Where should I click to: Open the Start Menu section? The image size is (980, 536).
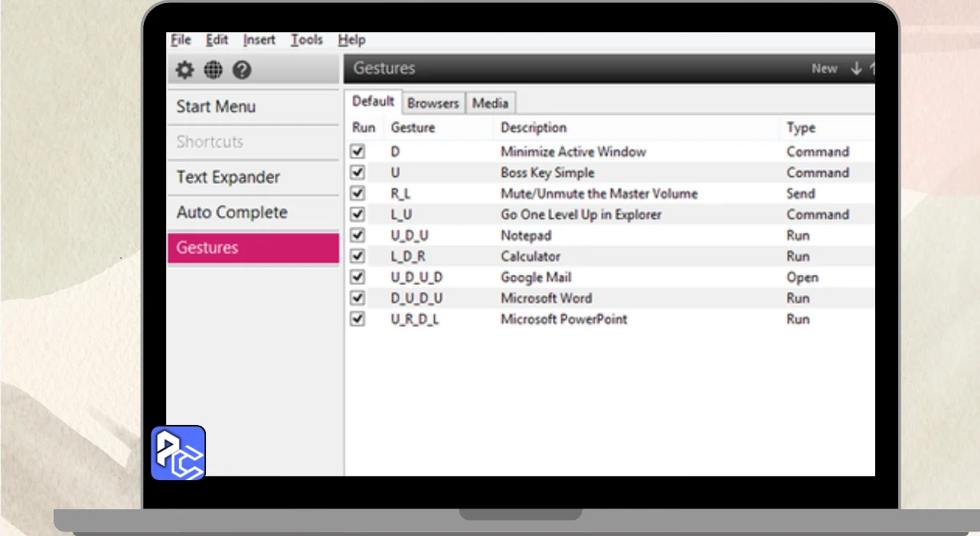216,106
